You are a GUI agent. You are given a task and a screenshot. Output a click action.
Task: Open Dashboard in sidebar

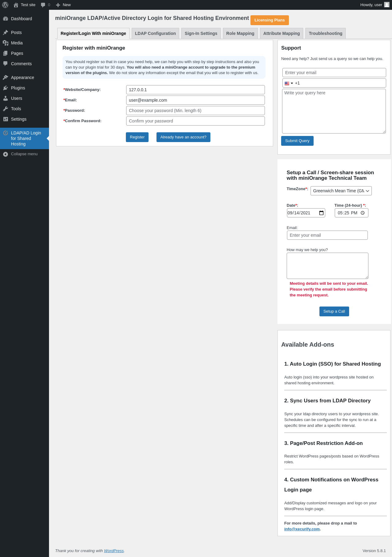pyautogui.click(x=24, y=19)
